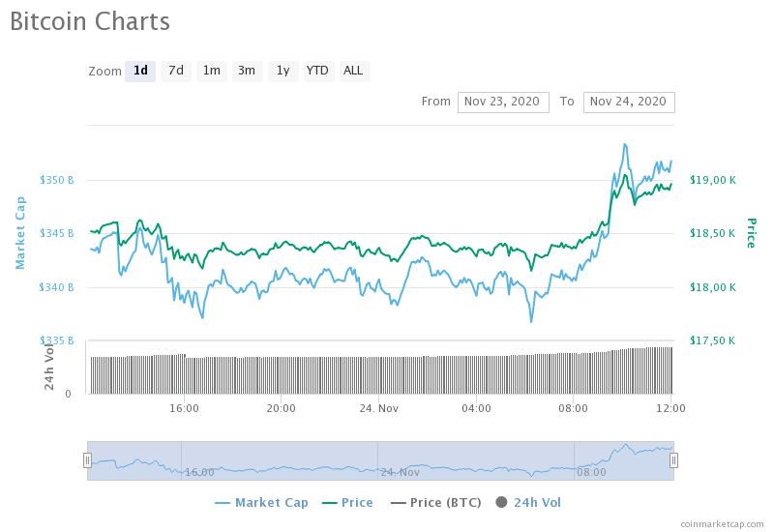Set chart zoom to 1m
Image resolution: width=774 pixels, height=532 pixels.
point(211,71)
